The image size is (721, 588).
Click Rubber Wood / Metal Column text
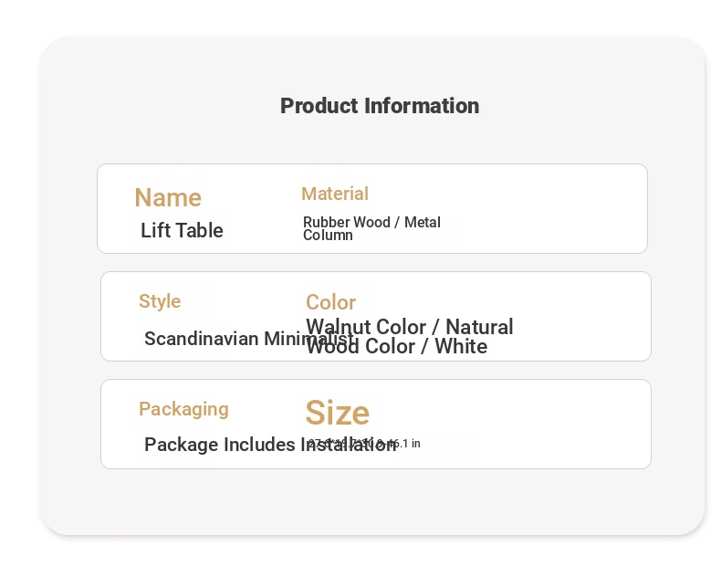pyautogui.click(x=371, y=228)
